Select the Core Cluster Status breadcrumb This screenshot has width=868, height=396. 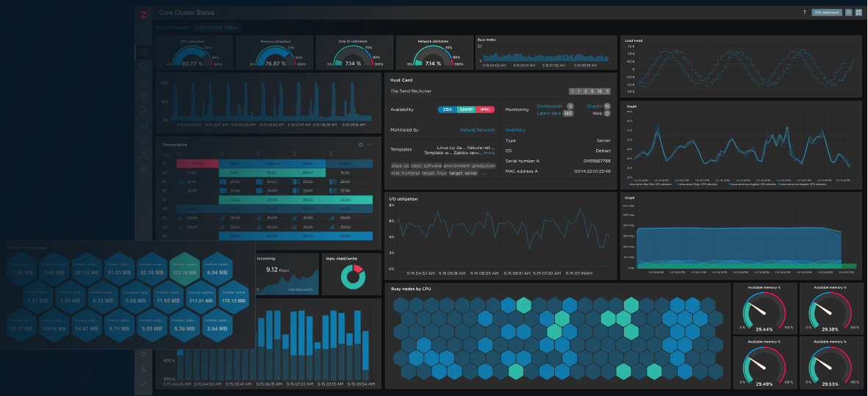[217, 27]
